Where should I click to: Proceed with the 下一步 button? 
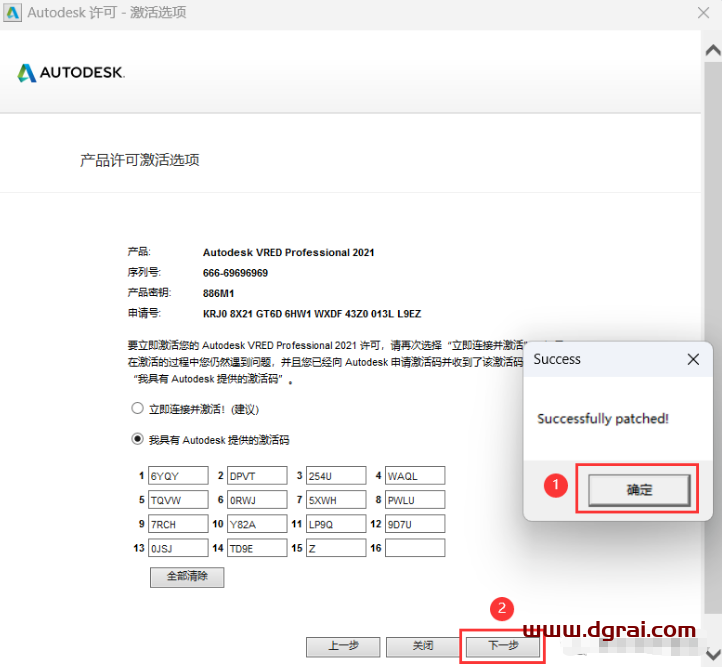tap(503, 646)
